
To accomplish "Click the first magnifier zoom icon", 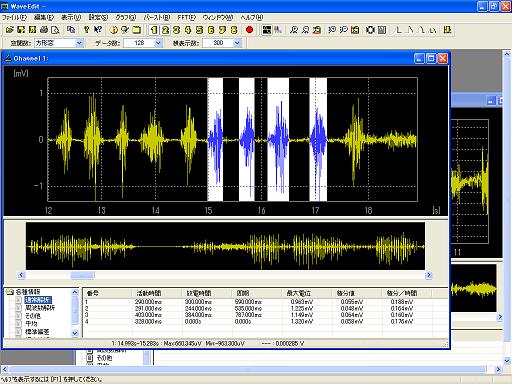I will pos(294,30).
